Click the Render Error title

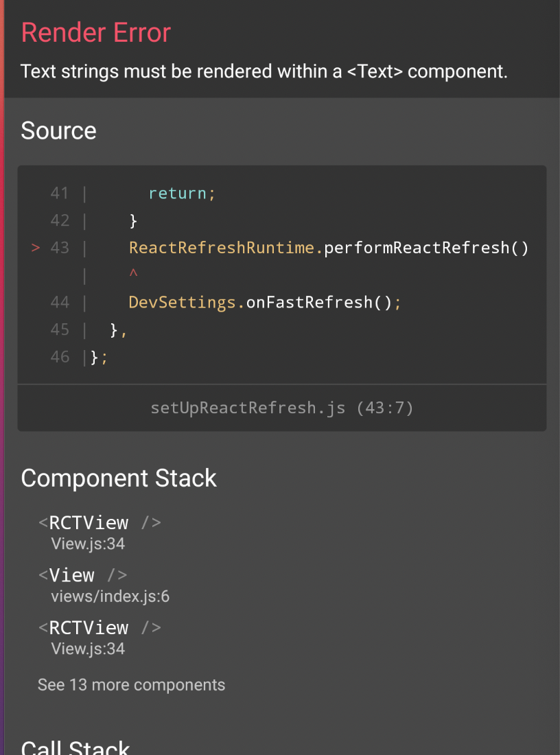point(96,33)
